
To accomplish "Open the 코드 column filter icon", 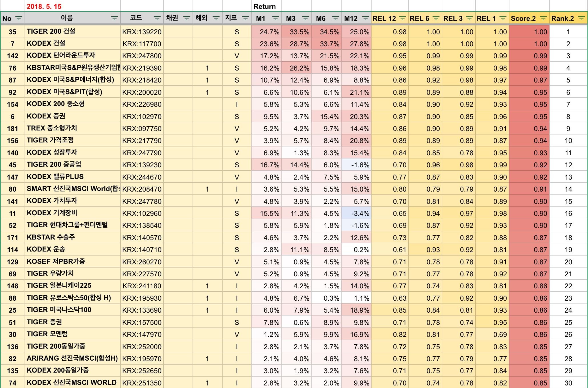I will coord(157,18).
